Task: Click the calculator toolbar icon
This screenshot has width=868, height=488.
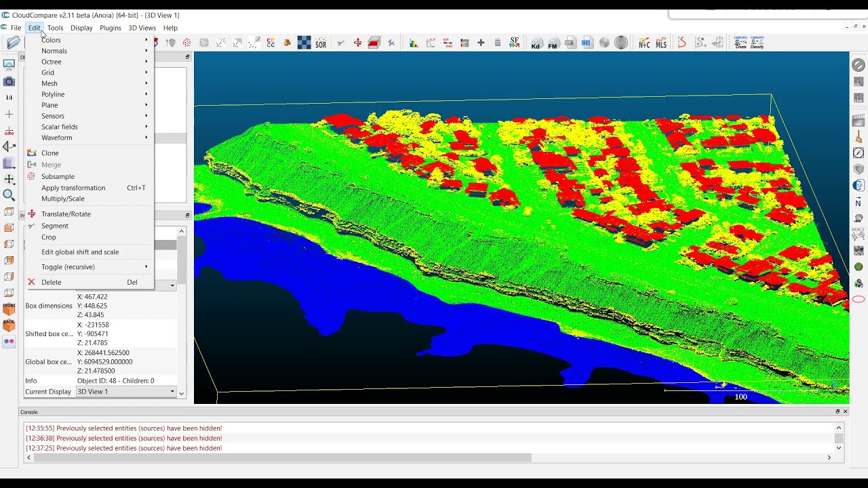Action: [x=498, y=43]
